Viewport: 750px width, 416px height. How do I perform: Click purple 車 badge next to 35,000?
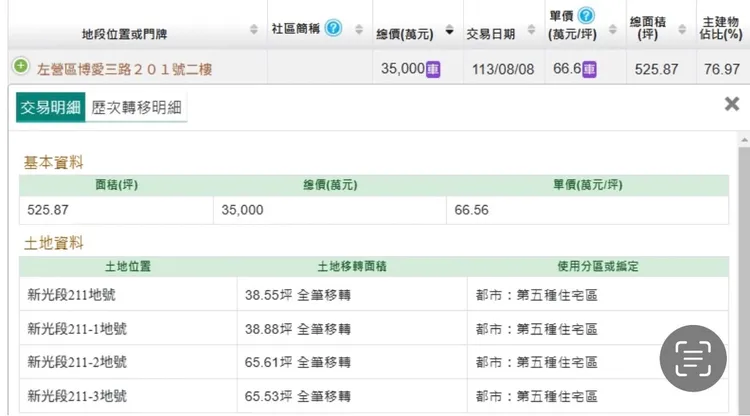[433, 69]
